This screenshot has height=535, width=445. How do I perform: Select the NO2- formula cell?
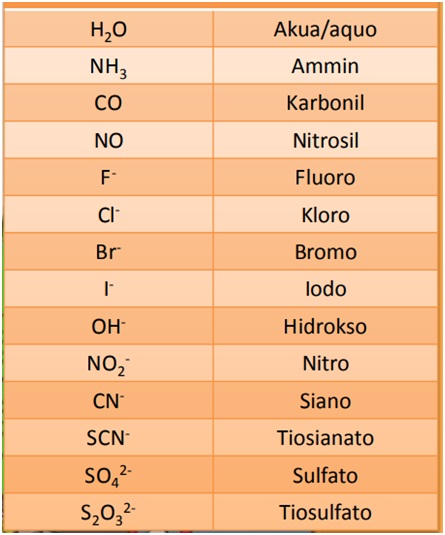point(109,363)
